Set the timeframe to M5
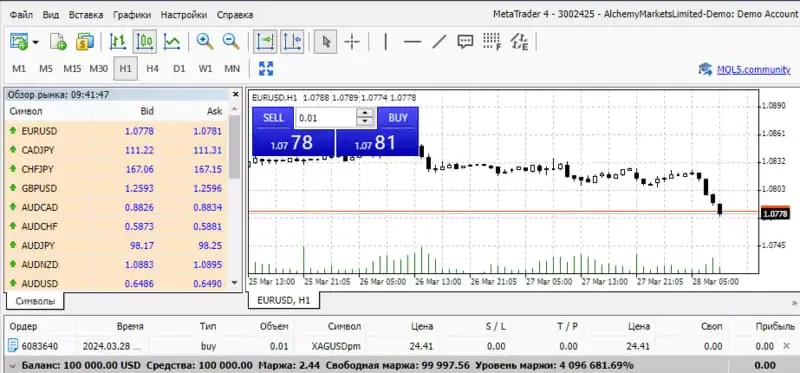 click(46, 68)
